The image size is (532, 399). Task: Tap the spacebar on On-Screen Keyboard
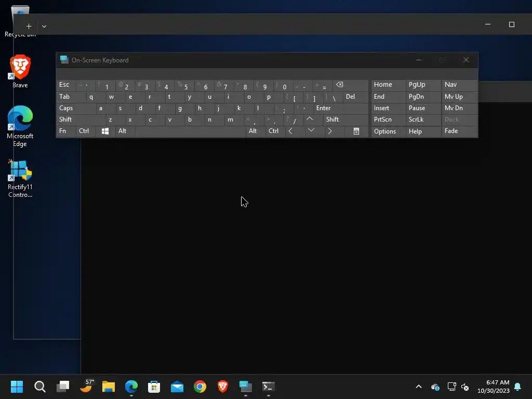[190, 131]
